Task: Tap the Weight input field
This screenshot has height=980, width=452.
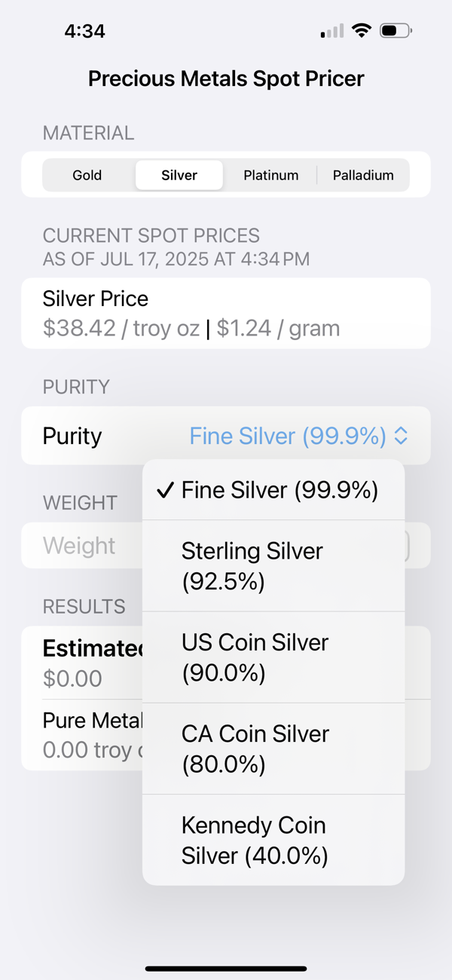Action: 79,545
